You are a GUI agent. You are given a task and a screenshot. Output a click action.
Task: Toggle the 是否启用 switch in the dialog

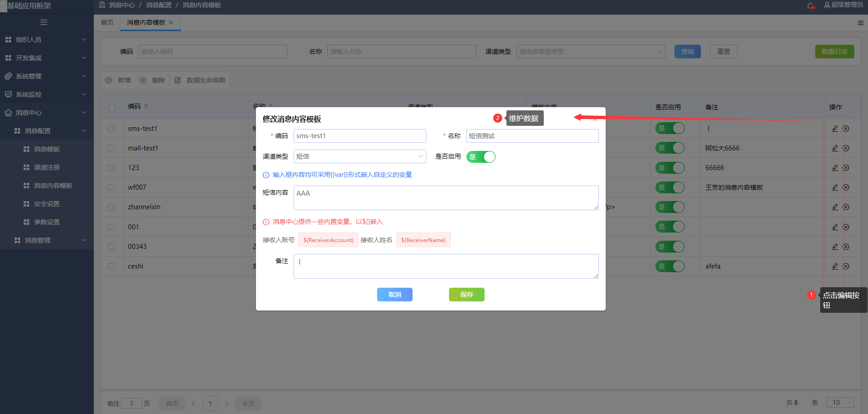point(480,157)
